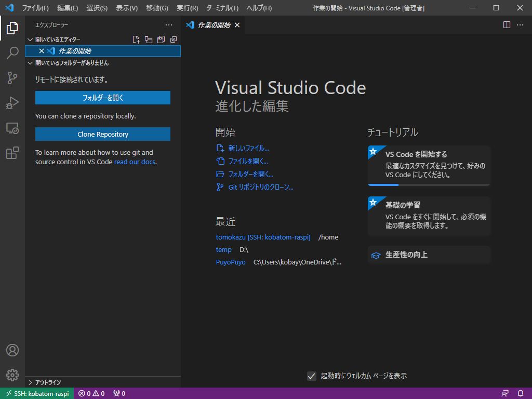Open the Extensions view

coord(12,152)
